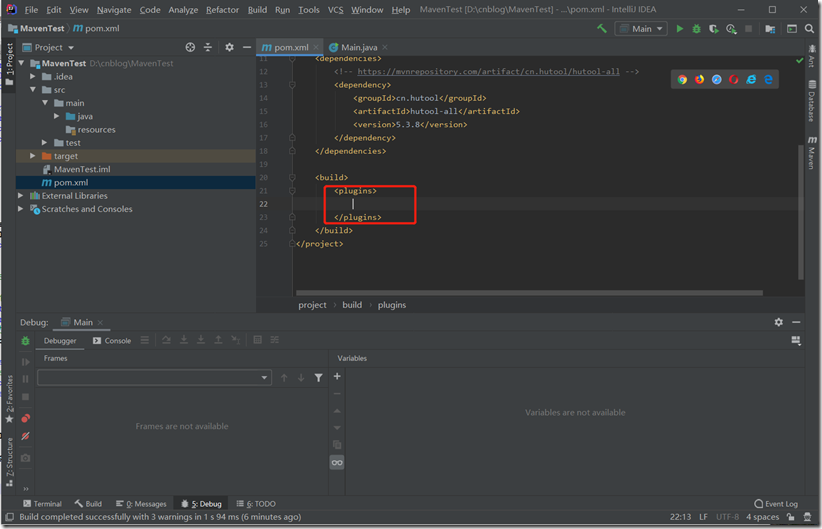The image size is (822, 529).
Task: Click the plugins breadcrumb in the editor
Action: point(392,305)
